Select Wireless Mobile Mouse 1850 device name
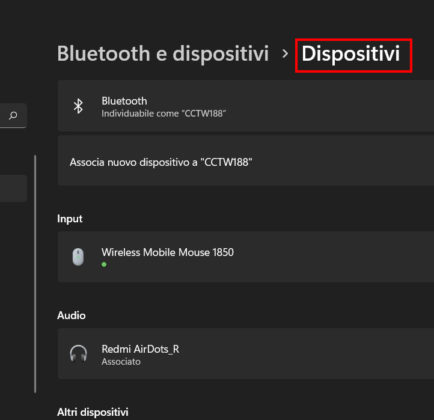434x420 pixels. coord(168,252)
